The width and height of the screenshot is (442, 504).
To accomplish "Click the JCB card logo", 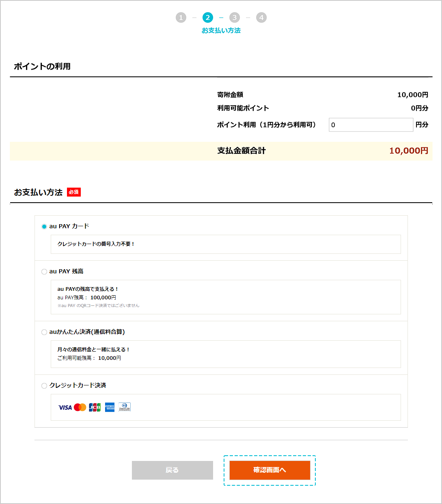I will coord(95,407).
